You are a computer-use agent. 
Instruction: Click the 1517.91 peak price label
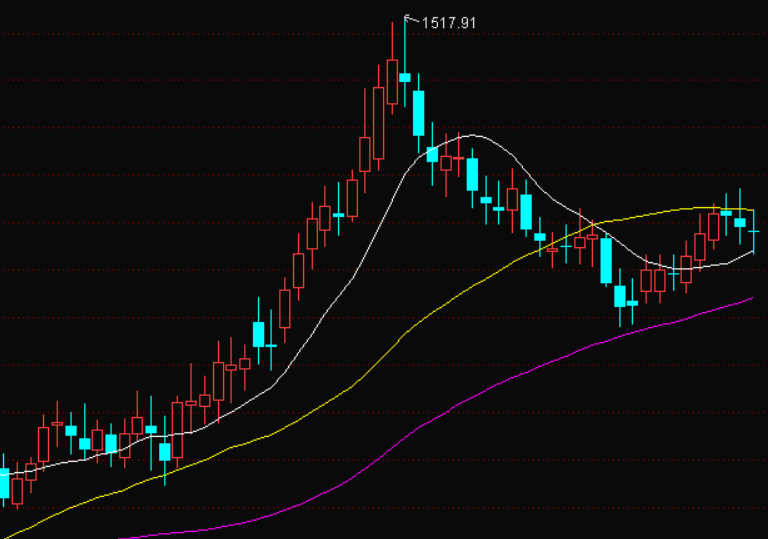click(x=448, y=23)
